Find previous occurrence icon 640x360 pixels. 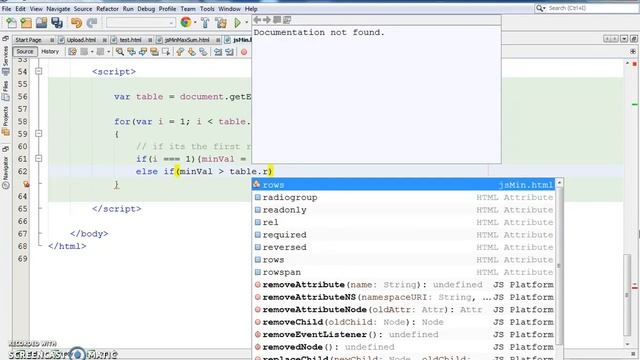pos(131,52)
